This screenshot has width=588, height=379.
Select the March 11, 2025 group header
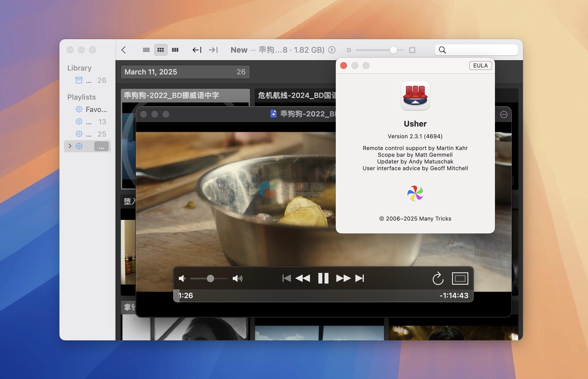tap(185, 72)
